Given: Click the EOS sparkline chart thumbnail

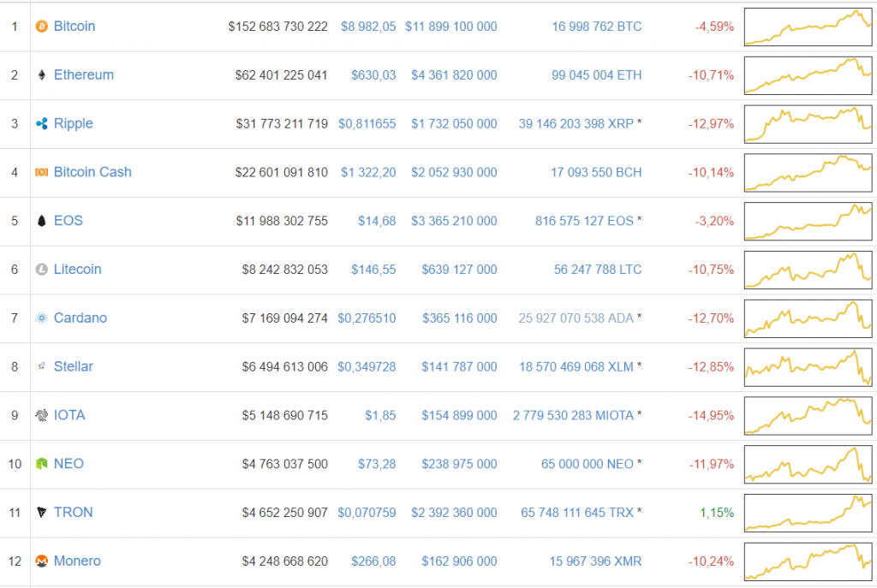Looking at the screenshot, I should click(x=808, y=221).
